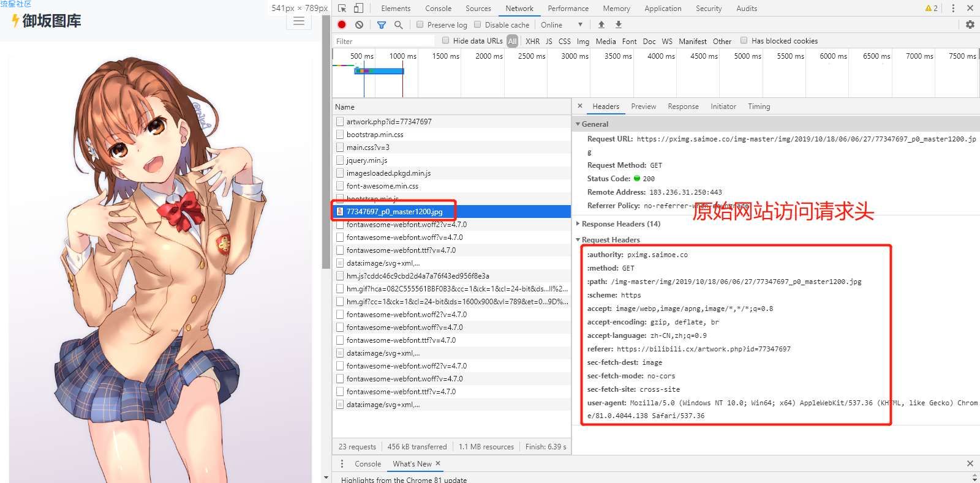Open network search magnifier
This screenshot has width=980, height=483.
pos(399,24)
